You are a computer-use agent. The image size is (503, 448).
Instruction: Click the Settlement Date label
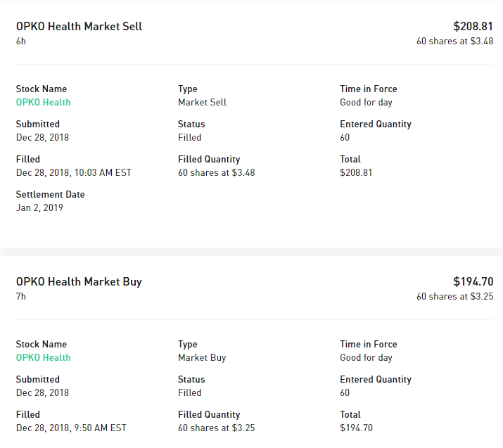tap(50, 195)
